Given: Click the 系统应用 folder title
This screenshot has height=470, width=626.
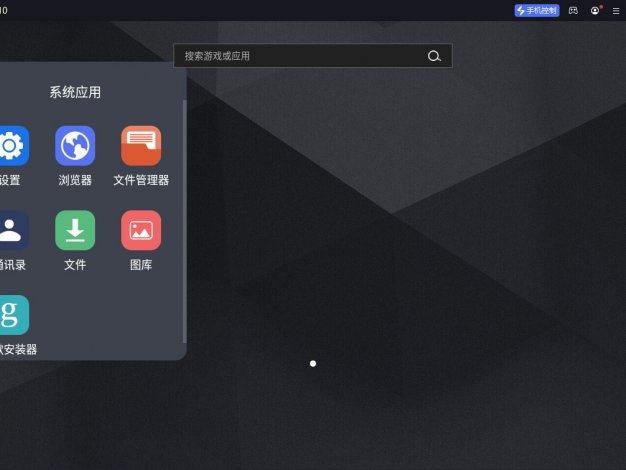Looking at the screenshot, I should (x=75, y=92).
